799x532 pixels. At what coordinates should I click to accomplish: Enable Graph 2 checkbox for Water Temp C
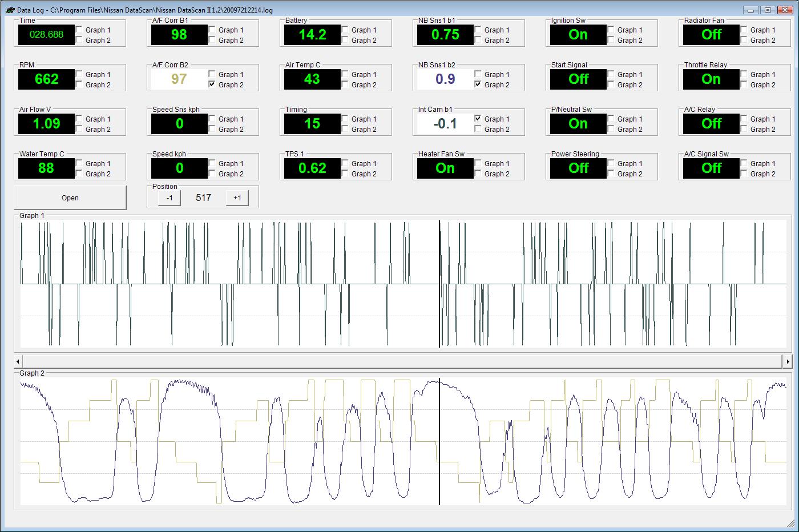tap(79, 174)
